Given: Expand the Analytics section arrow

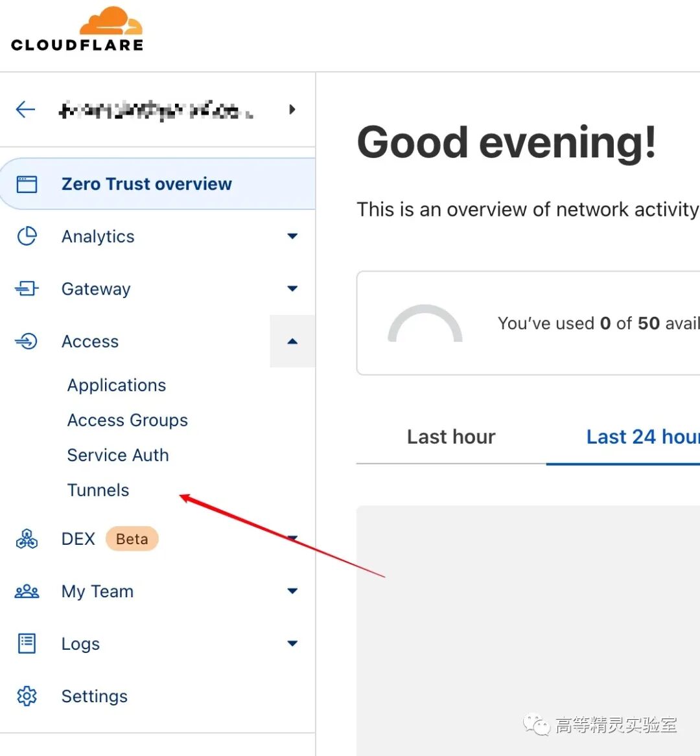Looking at the screenshot, I should [292, 236].
